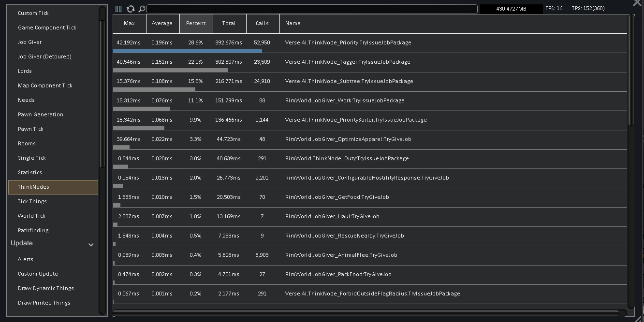644x322 pixels.
Task: Click the horizontal scrollbar under the table
Action: tap(366, 313)
